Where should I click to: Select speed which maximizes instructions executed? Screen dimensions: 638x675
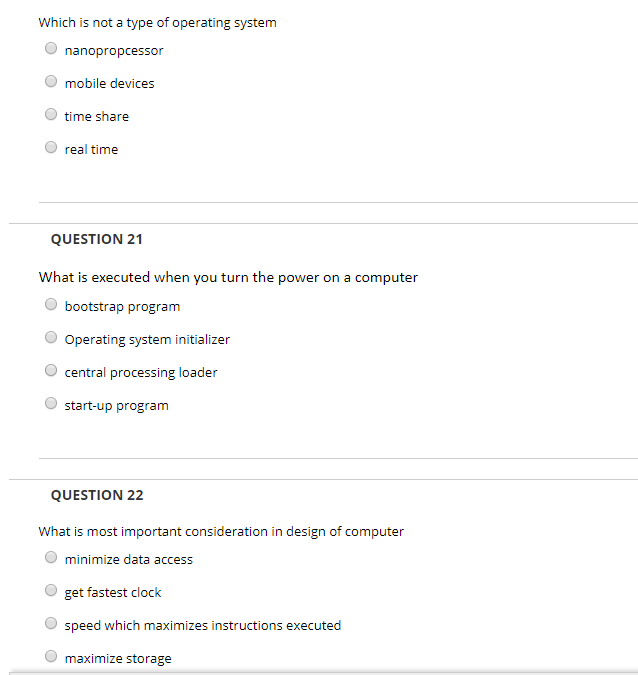coord(51,623)
